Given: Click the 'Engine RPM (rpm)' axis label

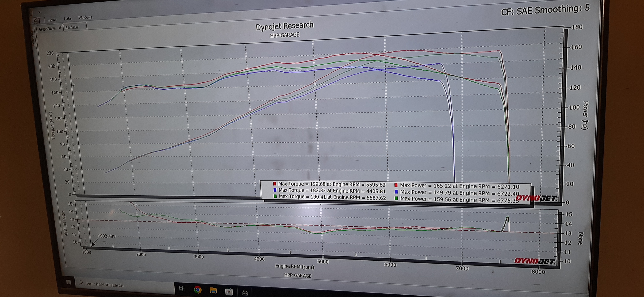Looking at the screenshot, I should (295, 267).
